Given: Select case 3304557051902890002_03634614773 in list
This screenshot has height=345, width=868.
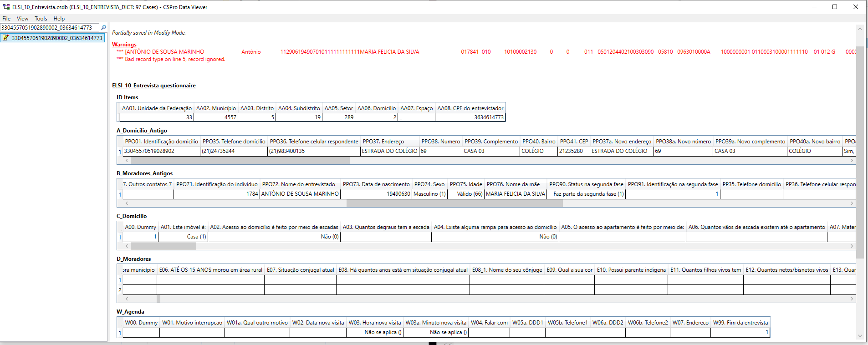Looking at the screenshot, I should point(53,38).
